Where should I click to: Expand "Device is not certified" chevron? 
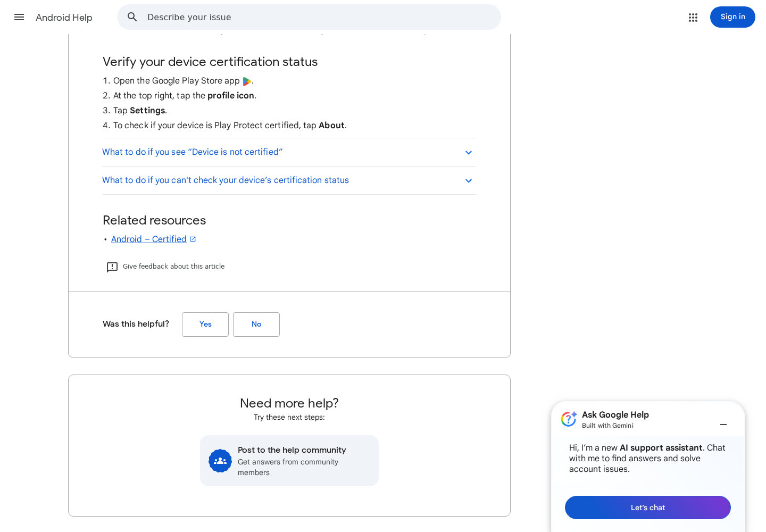469,153
